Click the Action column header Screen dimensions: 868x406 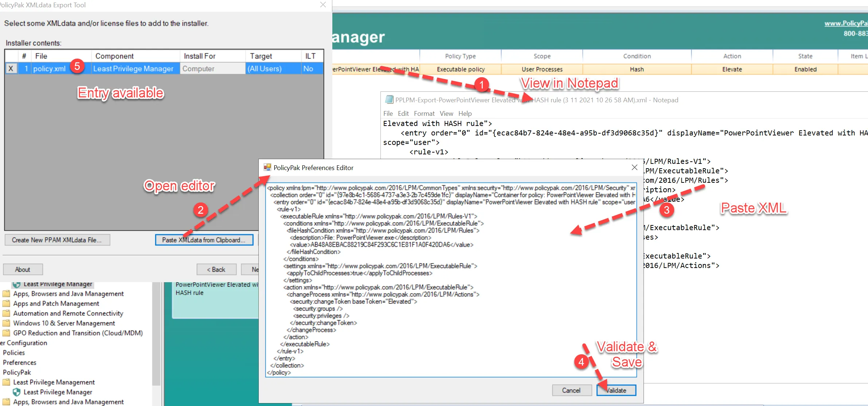coord(732,56)
